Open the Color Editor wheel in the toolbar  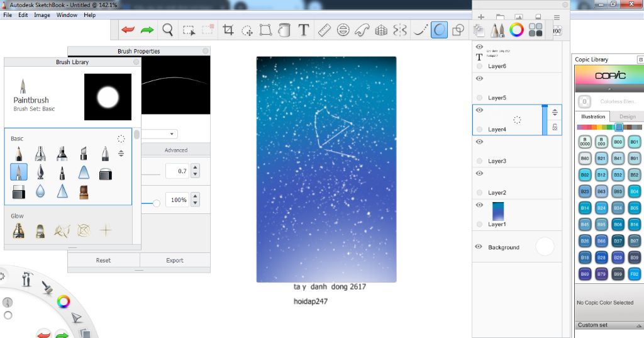[x=517, y=30]
